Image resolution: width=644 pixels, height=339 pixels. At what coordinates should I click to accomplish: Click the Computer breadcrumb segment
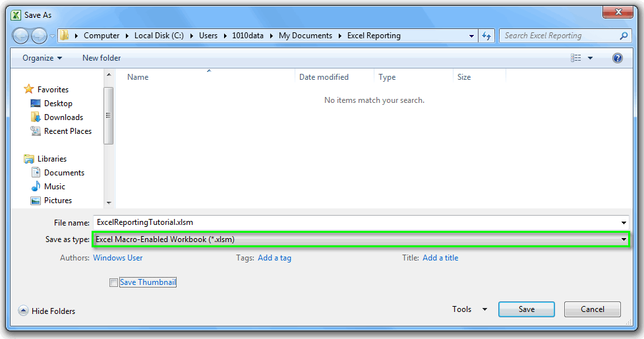coord(102,36)
